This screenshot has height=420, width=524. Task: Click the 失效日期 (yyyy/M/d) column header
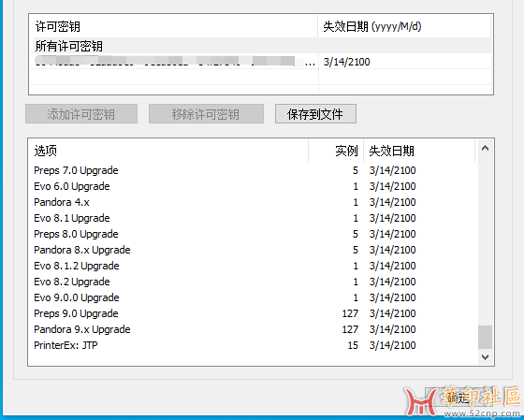tap(404, 26)
